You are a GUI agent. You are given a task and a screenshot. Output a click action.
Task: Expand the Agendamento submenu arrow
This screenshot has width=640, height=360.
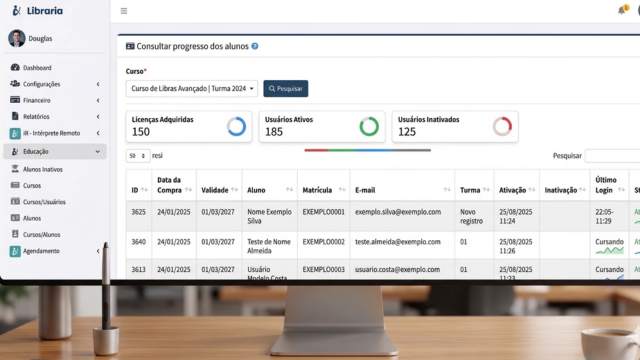pos(98,251)
